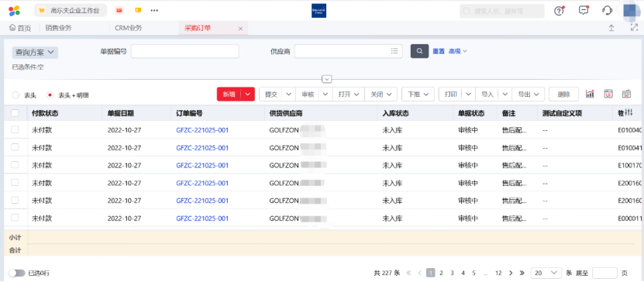The height and width of the screenshot is (282, 644).
Task: Click the 删除 button
Action: pyautogui.click(x=564, y=94)
